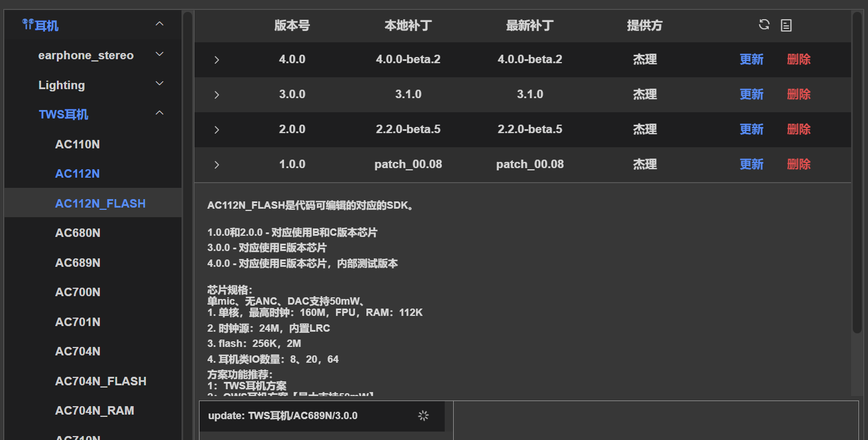The height and width of the screenshot is (440, 868).
Task: Choose AC700N from the sidebar
Action: (78, 292)
